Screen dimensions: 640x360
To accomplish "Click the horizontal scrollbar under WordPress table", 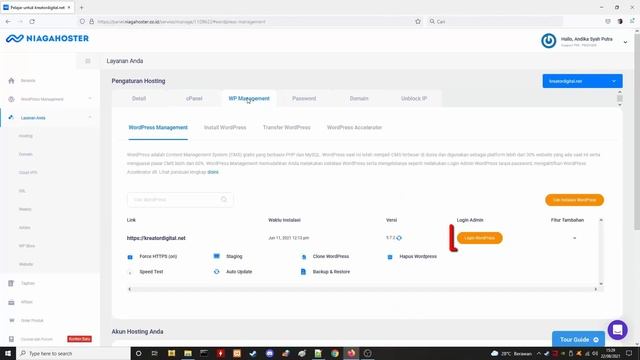I will click(362, 289).
